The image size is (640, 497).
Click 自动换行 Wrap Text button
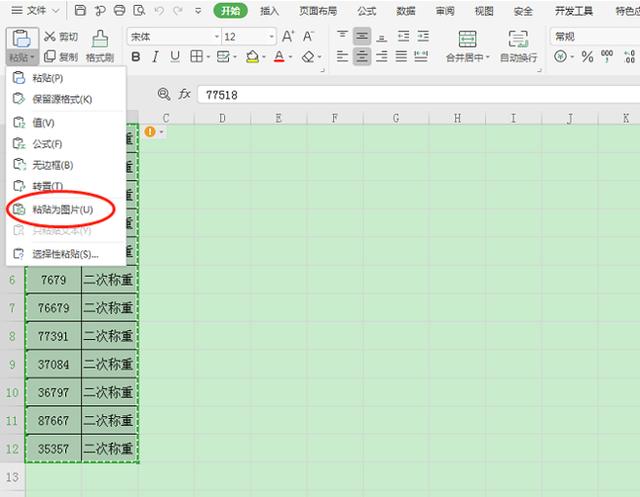coord(518,46)
